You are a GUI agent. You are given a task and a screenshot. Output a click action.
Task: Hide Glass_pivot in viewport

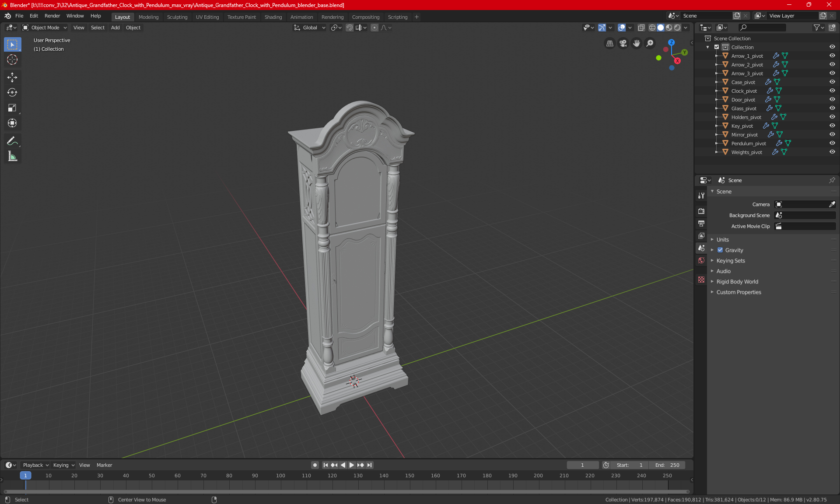[832, 108]
